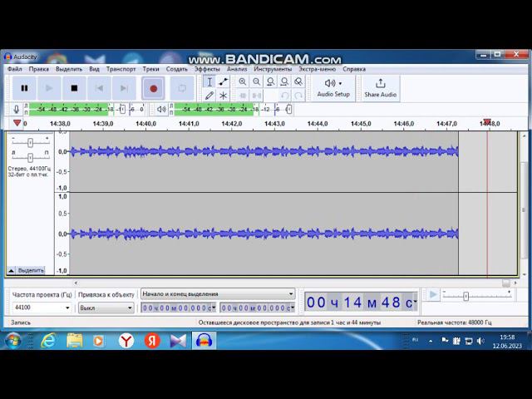
Task: Click the taskbar volume icon
Action: [480, 341]
